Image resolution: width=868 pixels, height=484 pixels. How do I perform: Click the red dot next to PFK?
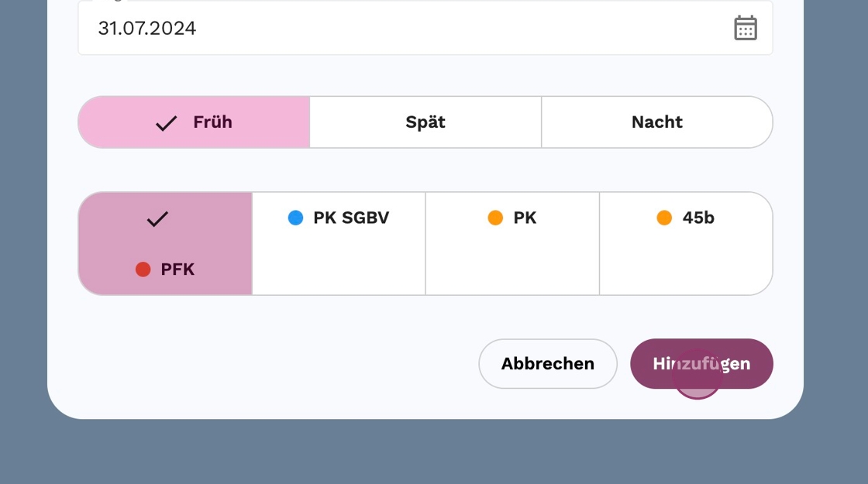(x=143, y=269)
